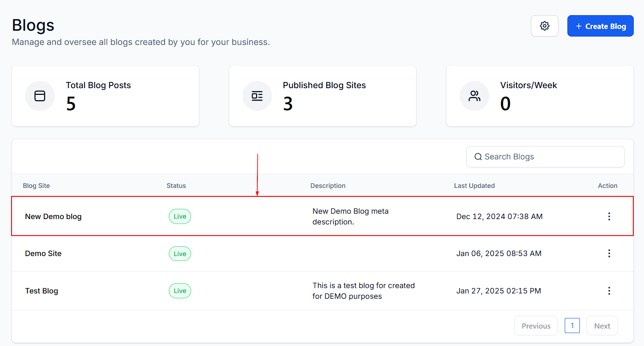Click the Search Blogs input field
The height and width of the screenshot is (346, 644).
pyautogui.click(x=545, y=157)
